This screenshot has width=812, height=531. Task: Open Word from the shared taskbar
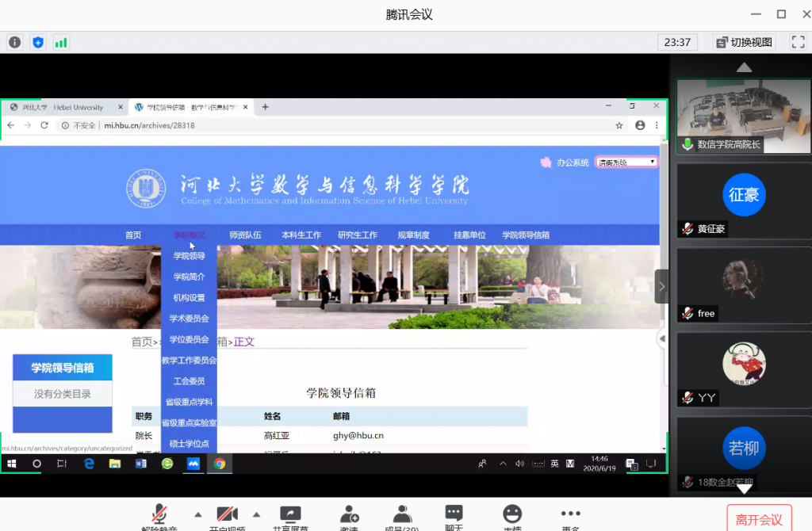tap(141, 464)
